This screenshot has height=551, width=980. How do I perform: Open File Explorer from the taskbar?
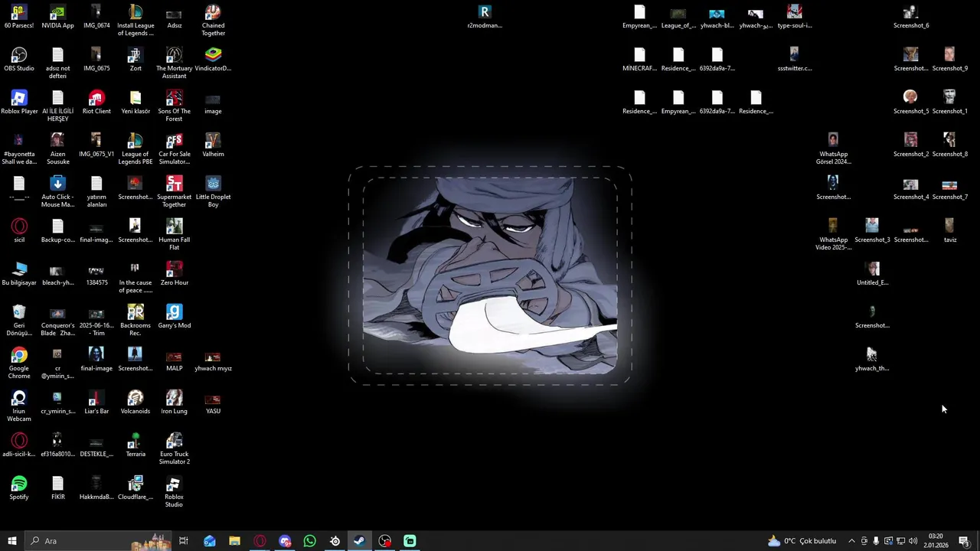point(234,541)
